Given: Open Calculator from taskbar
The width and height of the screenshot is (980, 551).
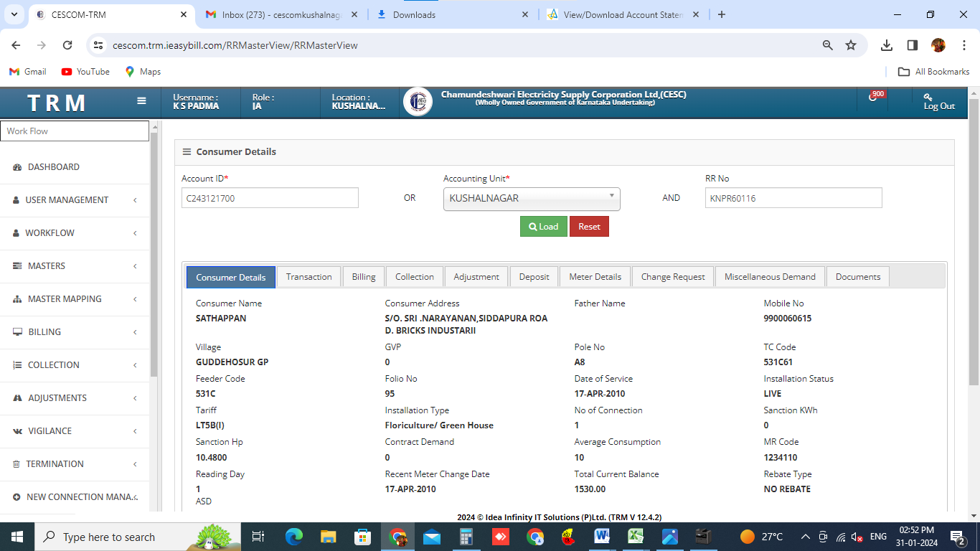Looking at the screenshot, I should [x=466, y=537].
